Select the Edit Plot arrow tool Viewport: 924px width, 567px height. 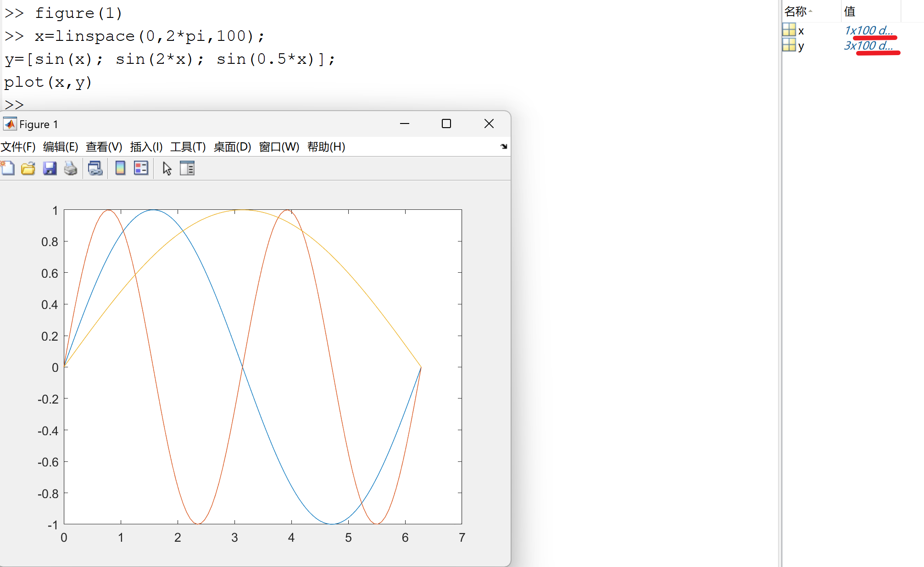coord(167,168)
